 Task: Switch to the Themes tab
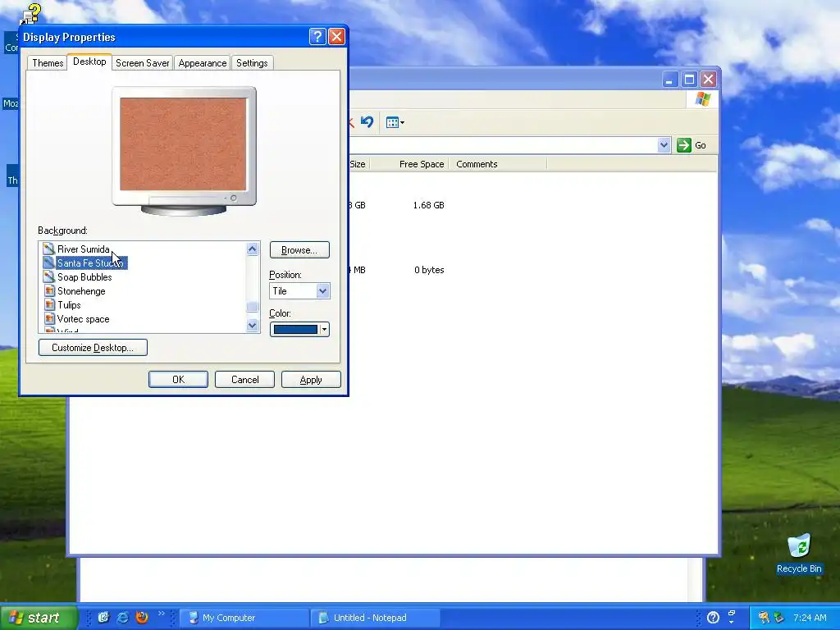[x=48, y=62]
